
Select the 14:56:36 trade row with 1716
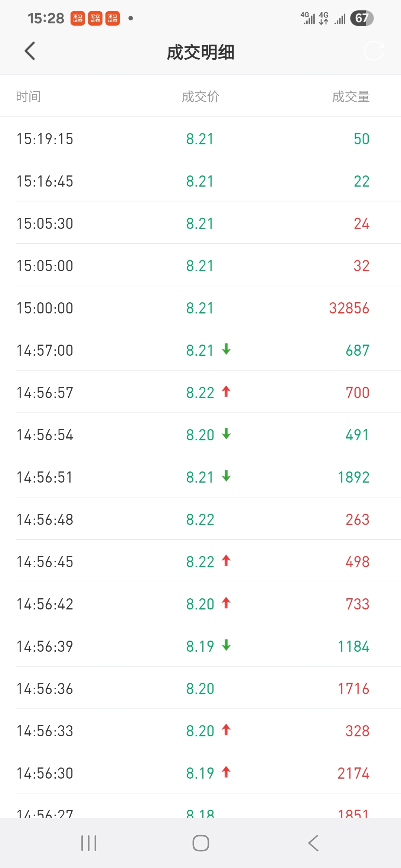pyautogui.click(x=200, y=688)
